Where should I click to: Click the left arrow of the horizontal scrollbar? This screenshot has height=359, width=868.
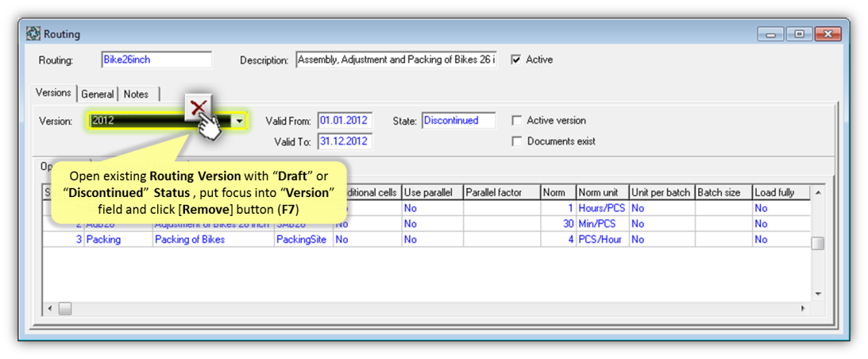[x=50, y=308]
